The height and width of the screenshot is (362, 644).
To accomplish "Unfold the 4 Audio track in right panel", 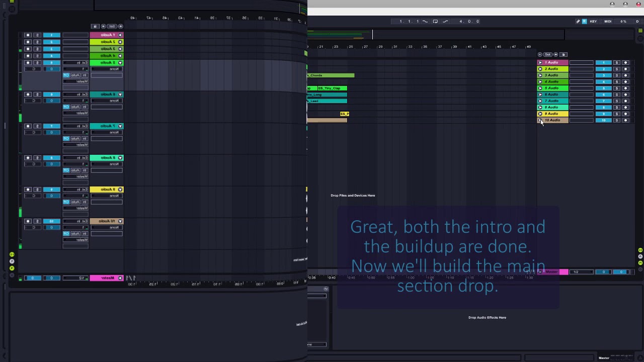I will pos(540,82).
